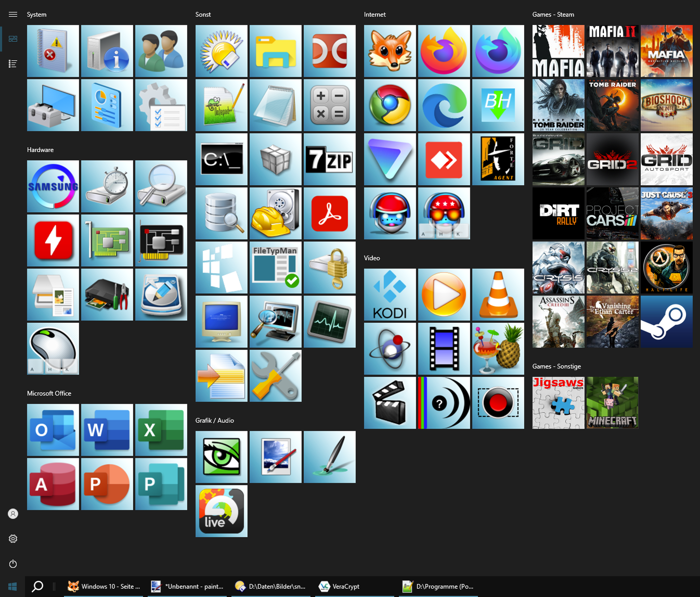Open the AutoHotkey mouse tile
700x597 pixels.
coord(53,349)
